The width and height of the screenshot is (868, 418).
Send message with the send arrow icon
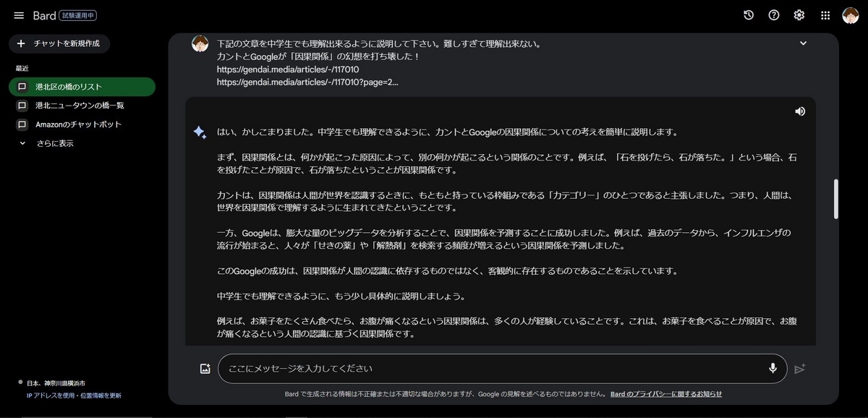(x=799, y=369)
